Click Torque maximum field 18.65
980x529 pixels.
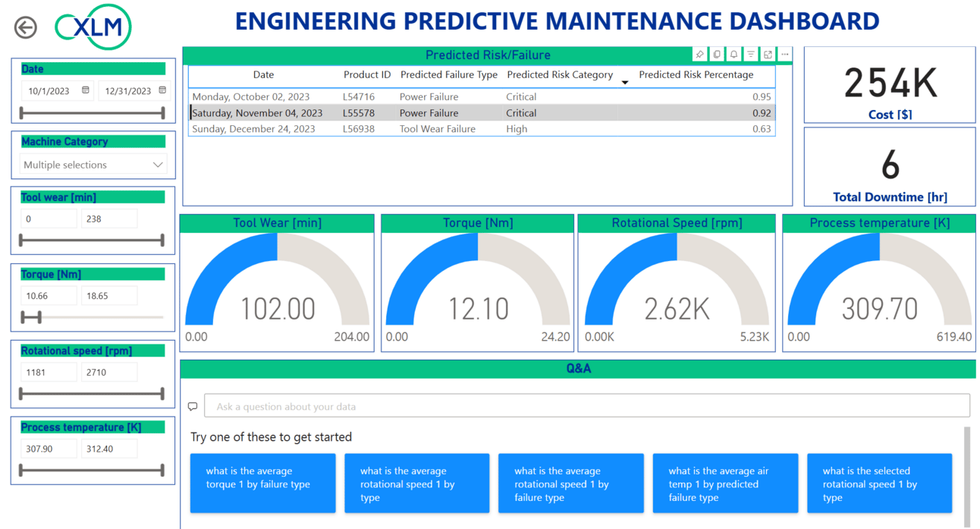pyautogui.click(x=109, y=296)
